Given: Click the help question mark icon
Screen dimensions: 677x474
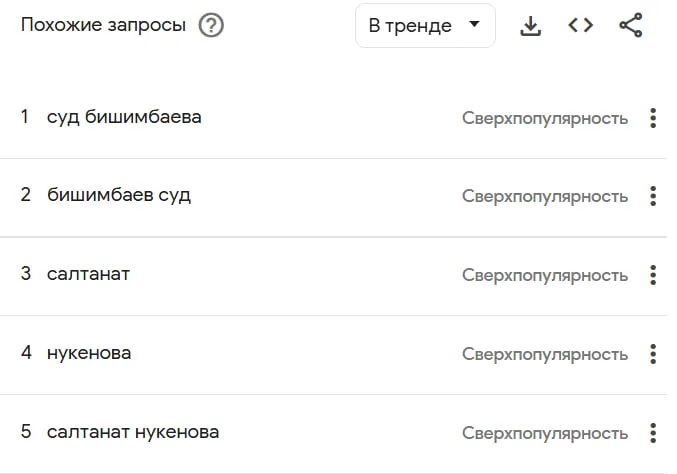Looking at the screenshot, I should [211, 26].
